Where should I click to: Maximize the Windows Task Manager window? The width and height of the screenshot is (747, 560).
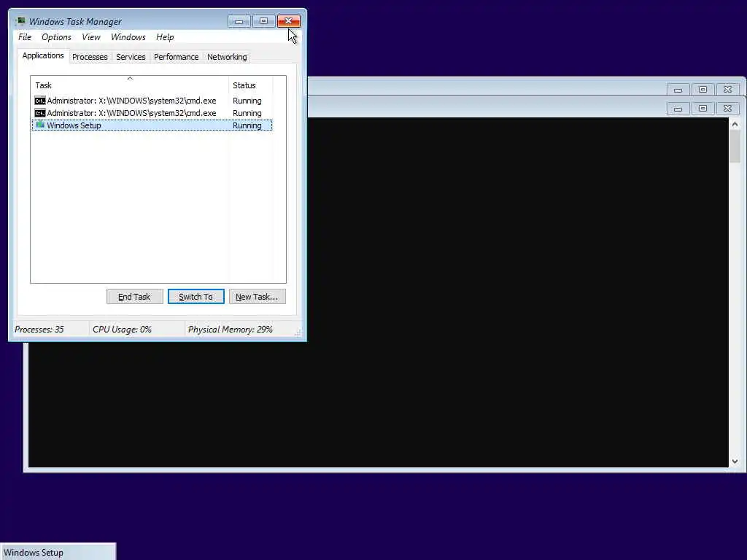pos(263,21)
